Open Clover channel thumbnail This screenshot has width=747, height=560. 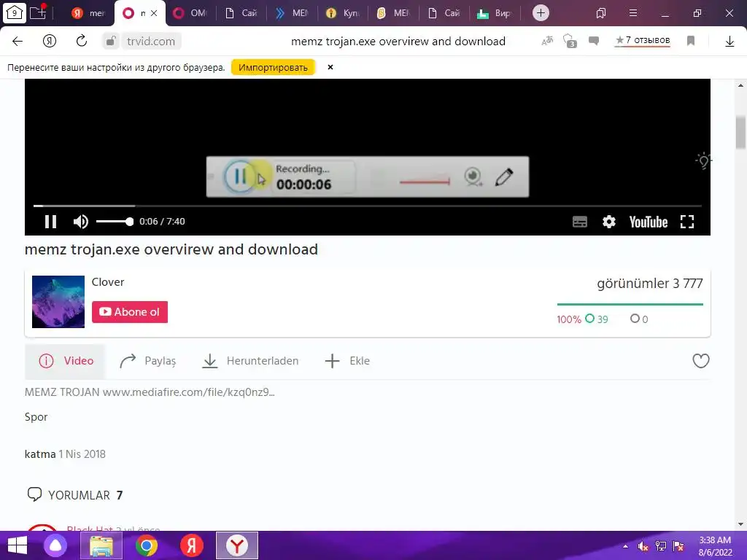pyautogui.click(x=58, y=301)
